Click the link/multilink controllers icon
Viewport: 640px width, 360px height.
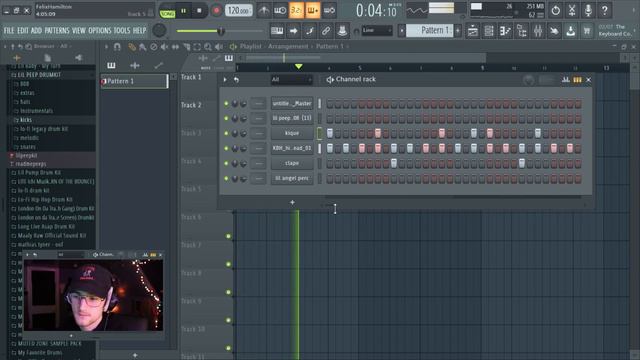click(326, 31)
